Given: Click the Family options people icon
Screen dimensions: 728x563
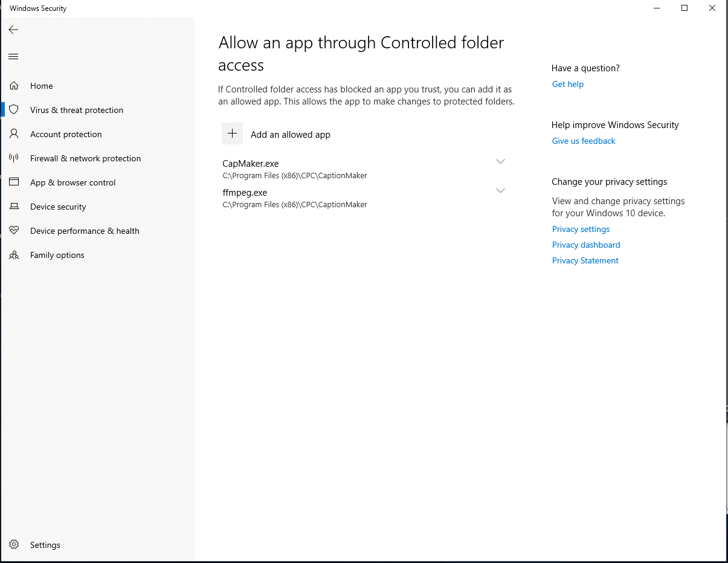Looking at the screenshot, I should pyautogui.click(x=14, y=255).
